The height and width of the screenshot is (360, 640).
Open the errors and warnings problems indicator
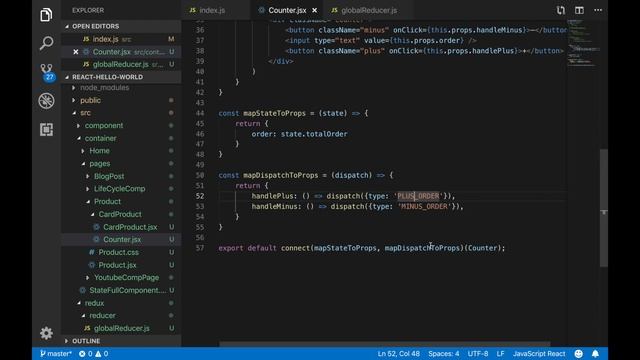coord(93,354)
